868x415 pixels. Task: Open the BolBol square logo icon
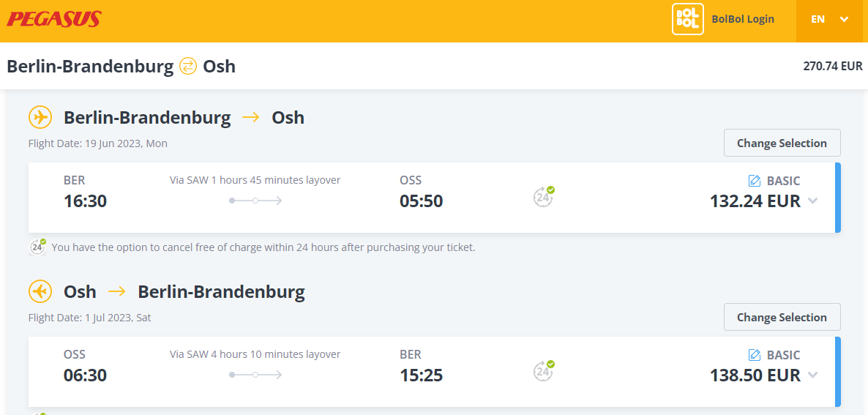[x=687, y=19]
